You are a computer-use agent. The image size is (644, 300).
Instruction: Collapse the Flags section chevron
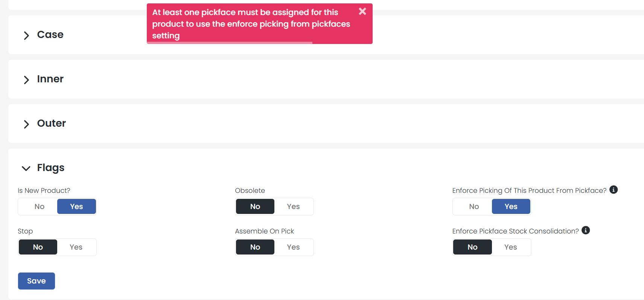pos(26,168)
